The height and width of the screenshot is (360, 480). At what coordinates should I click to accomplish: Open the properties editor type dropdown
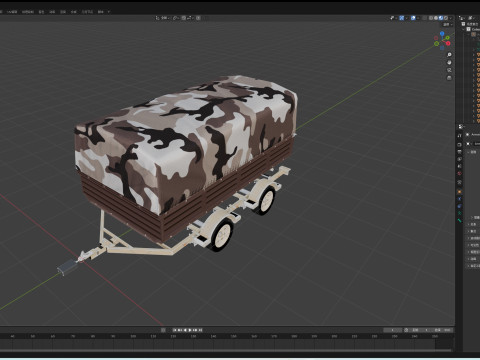[x=461, y=127]
